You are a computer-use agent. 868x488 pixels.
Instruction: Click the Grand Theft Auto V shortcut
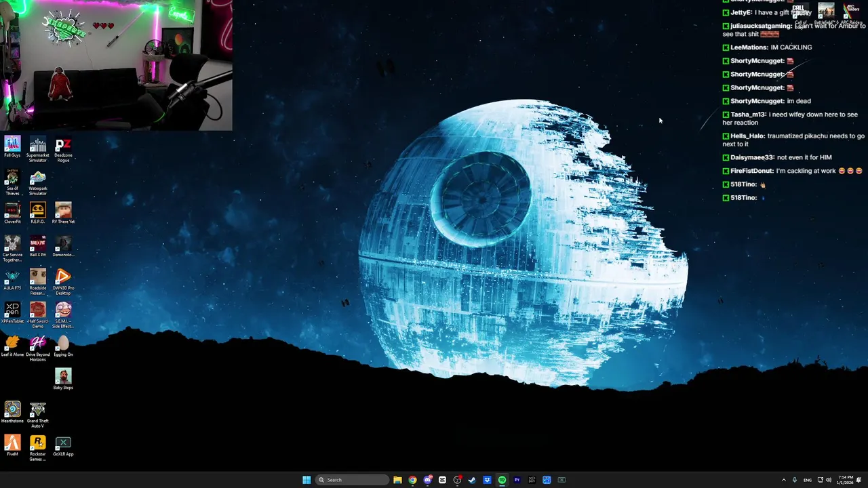tap(38, 415)
